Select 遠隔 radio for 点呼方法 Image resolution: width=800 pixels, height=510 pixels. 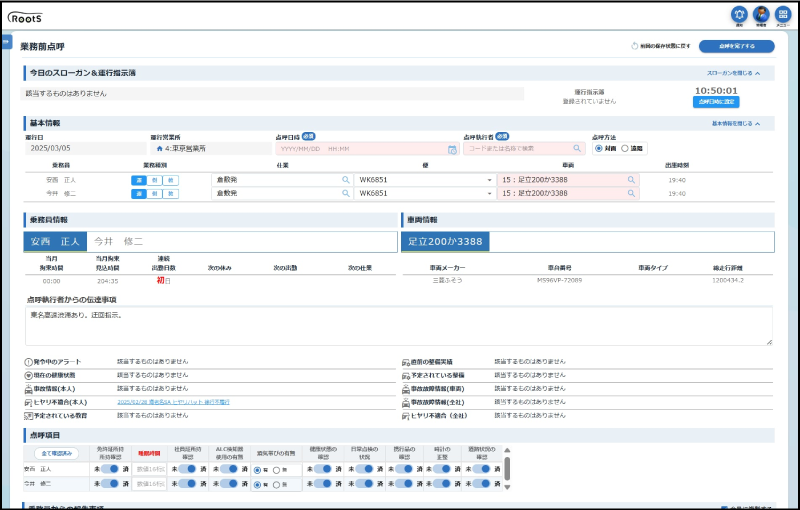(625, 148)
